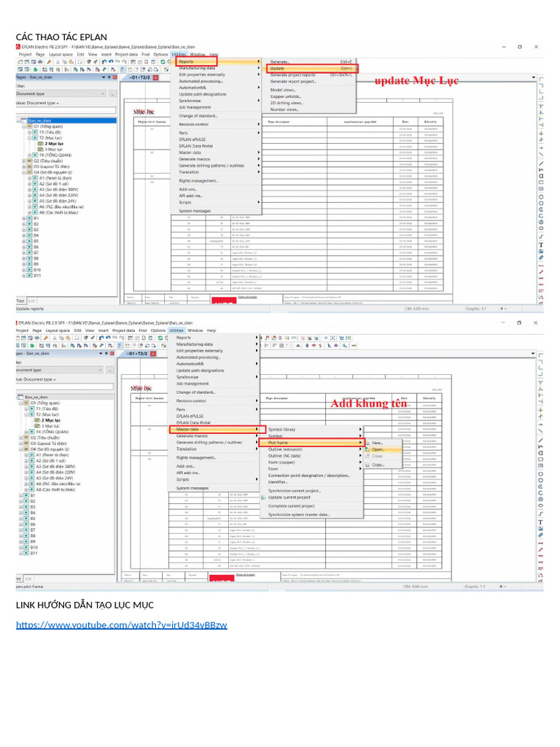Choose the highlighted Update item in Reports submenu
Screen dimensions: 560x747
coord(277,69)
